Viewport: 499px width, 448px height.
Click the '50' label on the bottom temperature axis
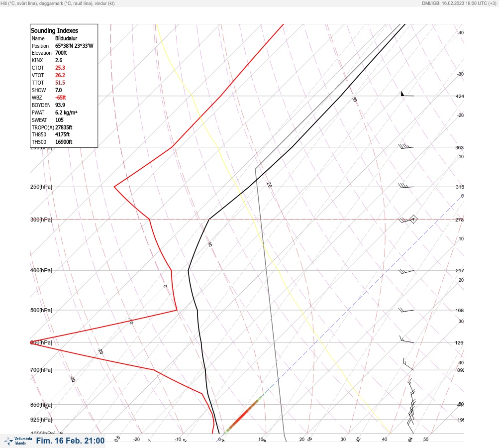(x=426, y=440)
